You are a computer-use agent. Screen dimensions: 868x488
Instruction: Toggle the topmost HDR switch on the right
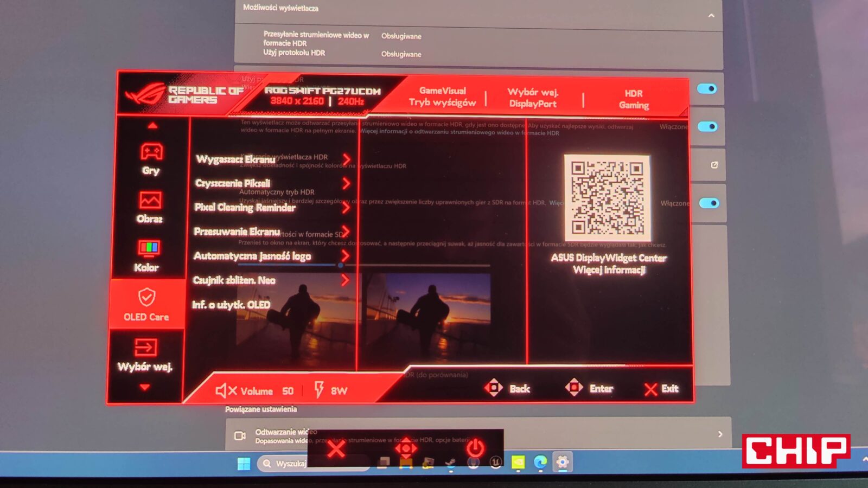pyautogui.click(x=707, y=89)
